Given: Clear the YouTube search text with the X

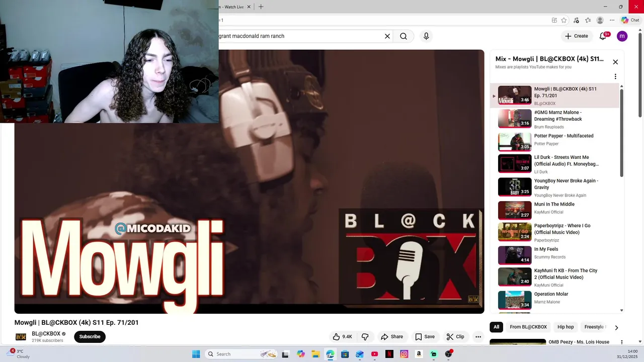Looking at the screenshot, I should click(387, 36).
